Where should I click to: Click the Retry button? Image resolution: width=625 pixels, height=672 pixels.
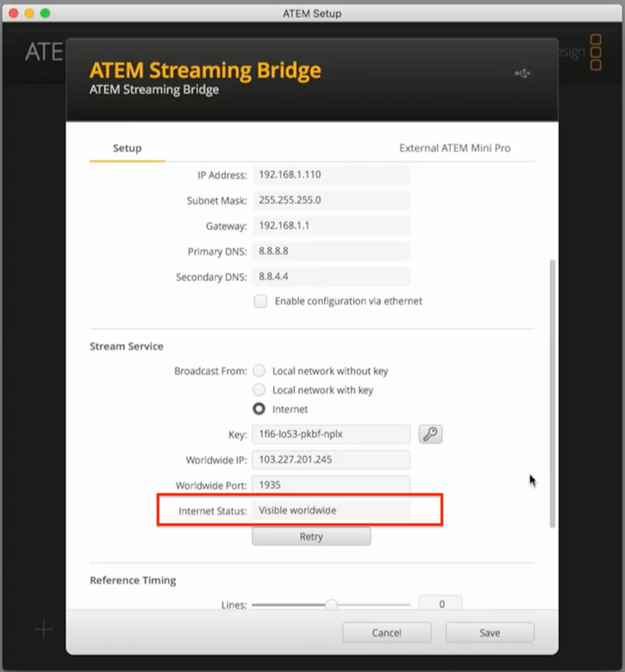click(311, 537)
